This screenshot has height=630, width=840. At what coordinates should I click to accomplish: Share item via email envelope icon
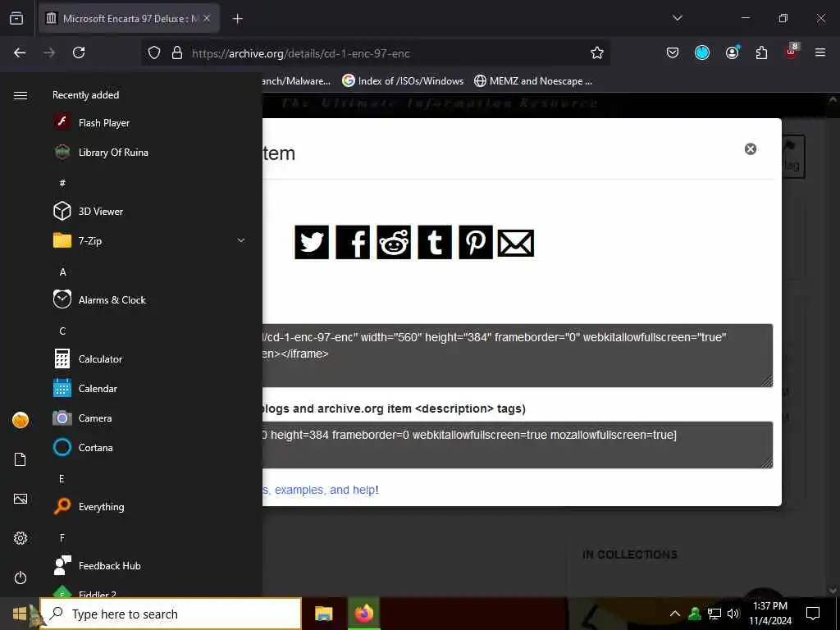(516, 243)
